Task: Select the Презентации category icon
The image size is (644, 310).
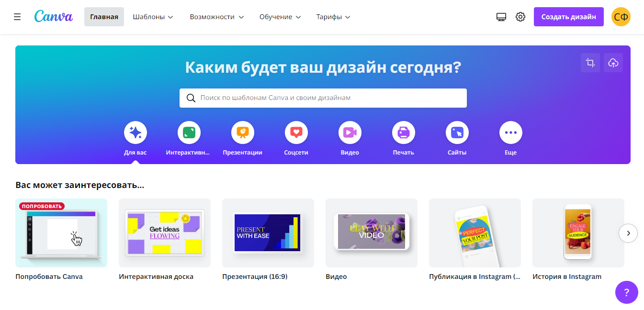Action: tap(243, 133)
